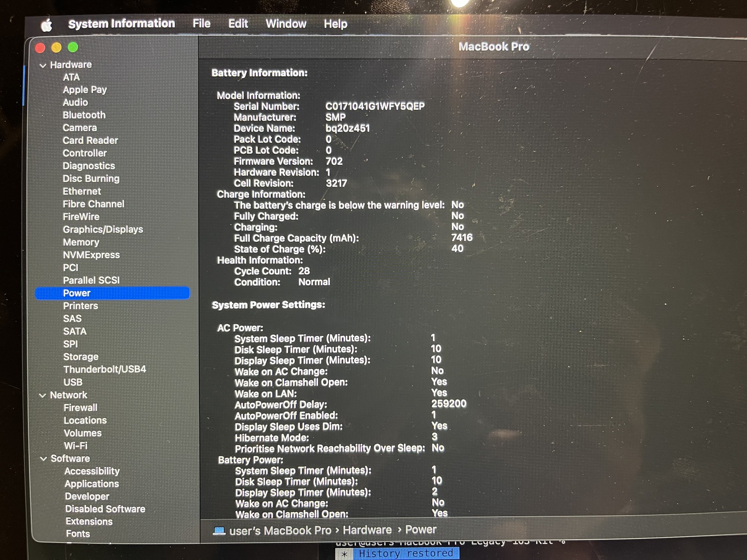Click the AutoPowerOff Delay value 259200
The width and height of the screenshot is (747, 560).
click(x=449, y=404)
